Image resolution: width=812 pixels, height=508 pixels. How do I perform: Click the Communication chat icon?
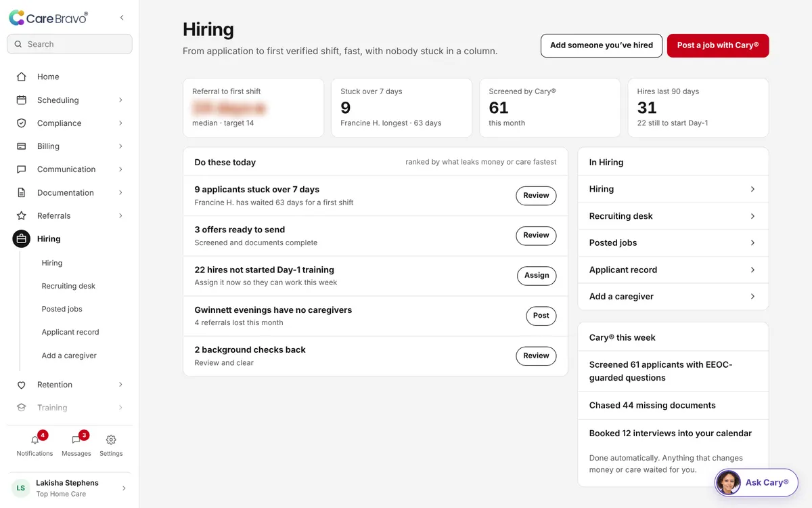(x=22, y=169)
